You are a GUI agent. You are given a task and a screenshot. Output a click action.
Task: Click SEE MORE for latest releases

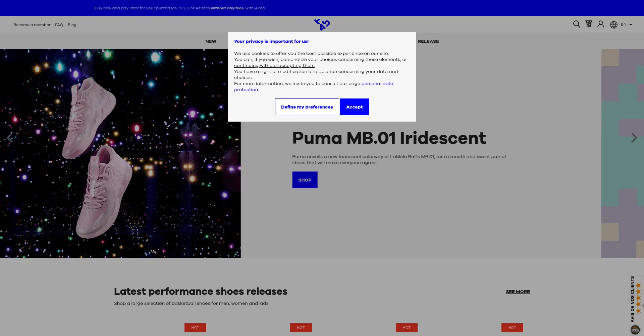tap(518, 291)
